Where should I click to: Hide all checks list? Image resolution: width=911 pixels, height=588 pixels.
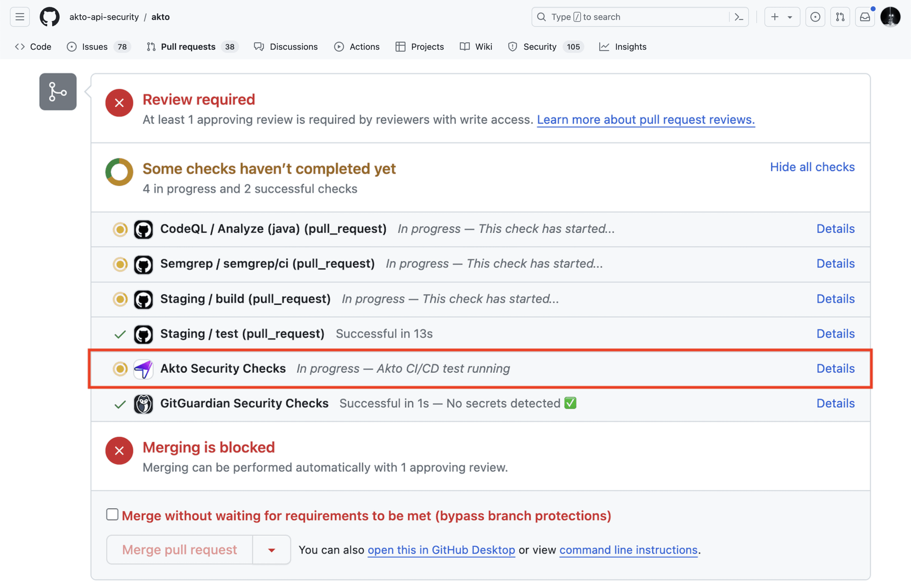click(x=812, y=167)
